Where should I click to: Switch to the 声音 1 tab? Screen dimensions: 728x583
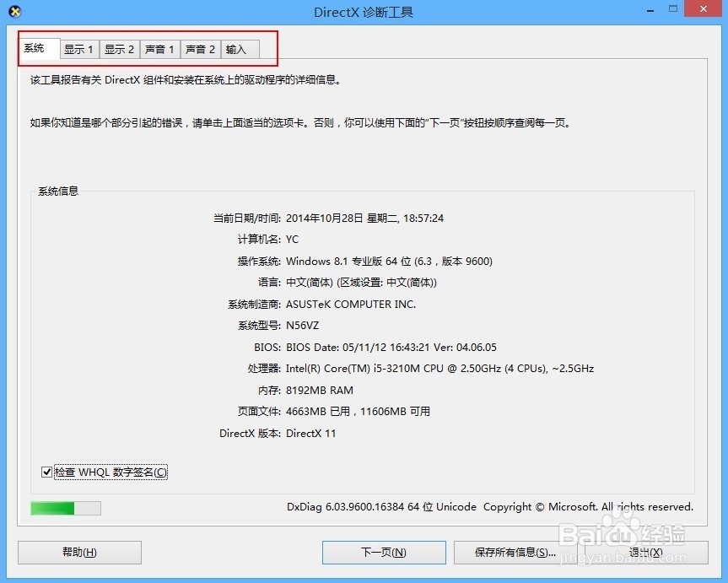coord(159,49)
